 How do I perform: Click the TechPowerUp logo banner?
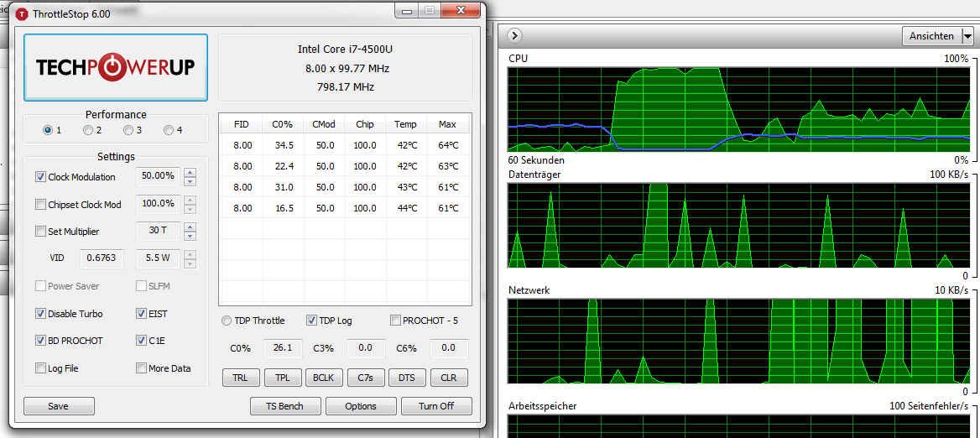pos(116,67)
